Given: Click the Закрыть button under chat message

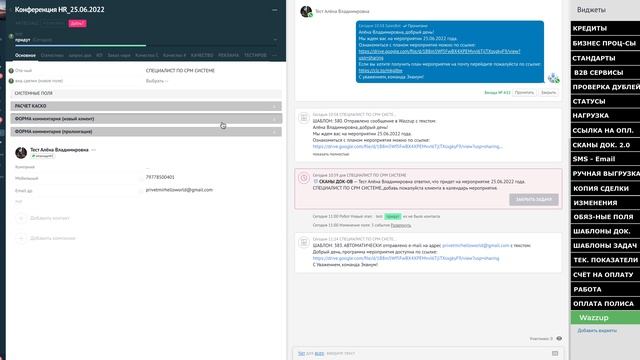Looking at the screenshot, I should (x=548, y=93).
